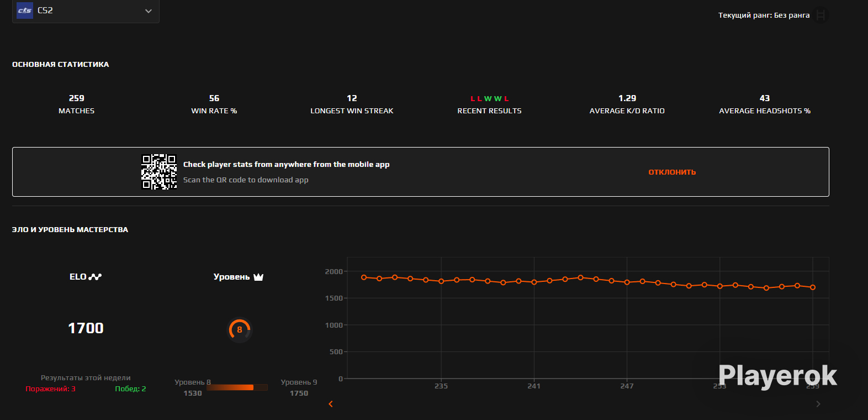Click the level 8 circular badge
Screen dimensions: 868x420
point(240,330)
